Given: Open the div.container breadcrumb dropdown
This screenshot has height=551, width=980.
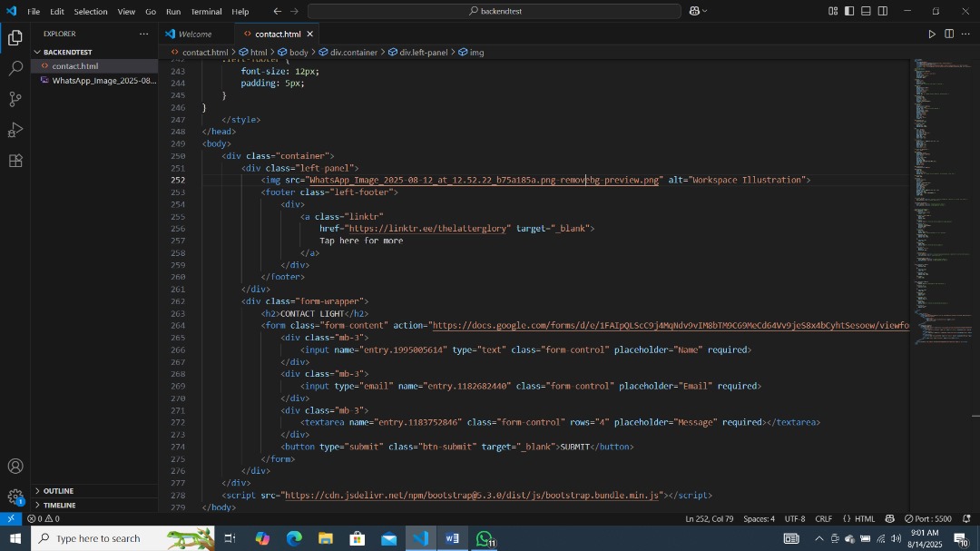Looking at the screenshot, I should click(x=348, y=53).
